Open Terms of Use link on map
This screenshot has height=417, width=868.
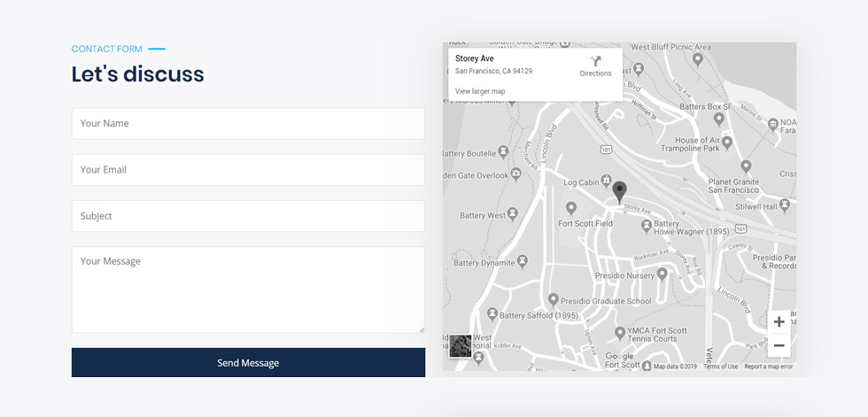(x=720, y=367)
